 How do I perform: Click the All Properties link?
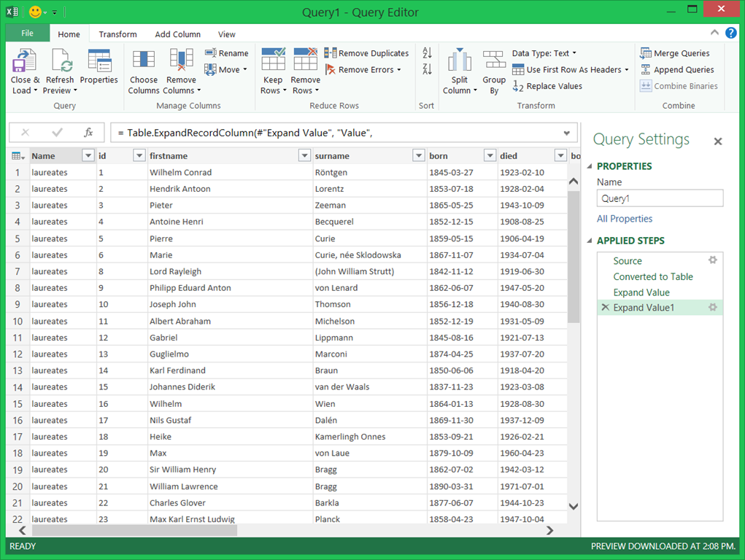(x=625, y=219)
